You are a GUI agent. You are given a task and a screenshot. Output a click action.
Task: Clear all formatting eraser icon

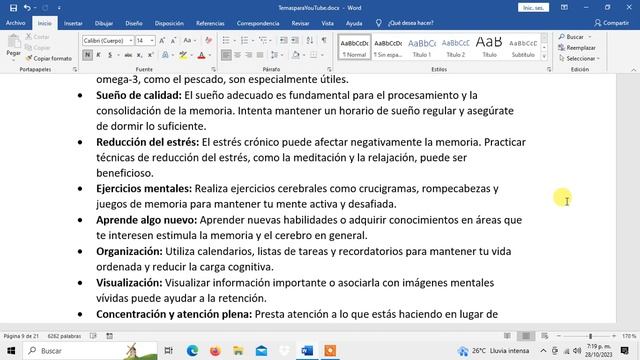point(208,40)
